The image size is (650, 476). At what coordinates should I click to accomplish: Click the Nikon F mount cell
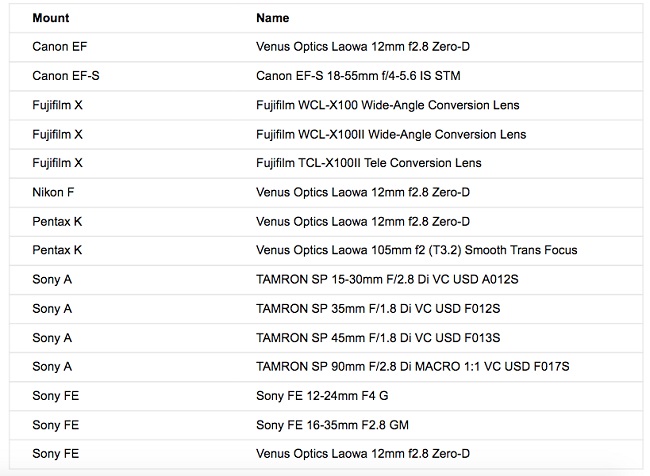pos(54,192)
